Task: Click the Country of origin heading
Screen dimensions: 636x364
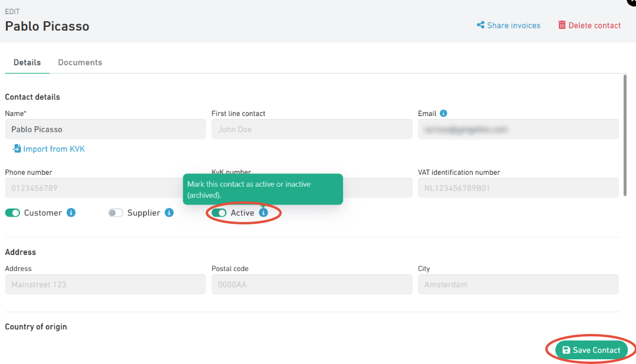Action: (x=36, y=327)
